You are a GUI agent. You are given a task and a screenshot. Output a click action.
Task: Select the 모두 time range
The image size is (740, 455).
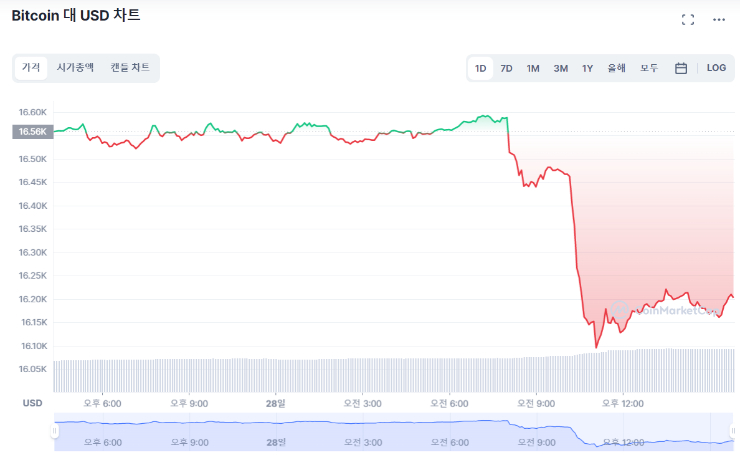click(x=649, y=68)
